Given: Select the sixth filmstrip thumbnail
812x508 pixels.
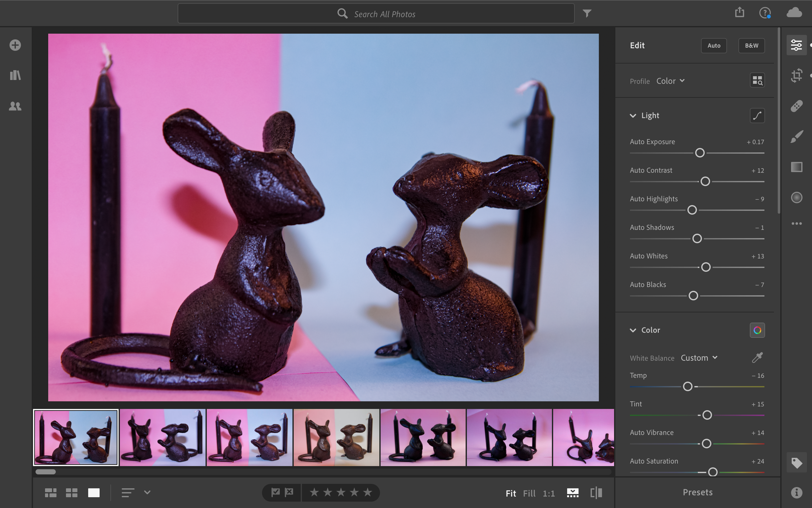Looking at the screenshot, I should click(509, 438).
